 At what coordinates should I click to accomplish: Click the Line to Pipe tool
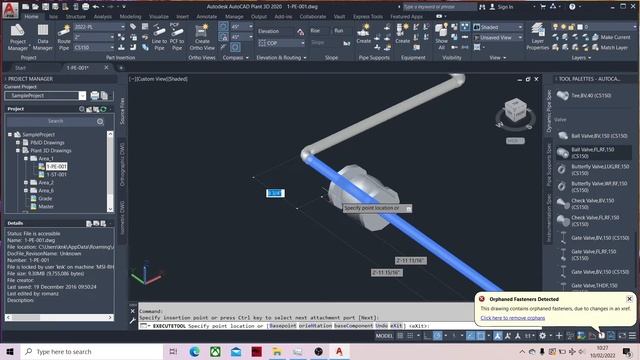coord(159,37)
